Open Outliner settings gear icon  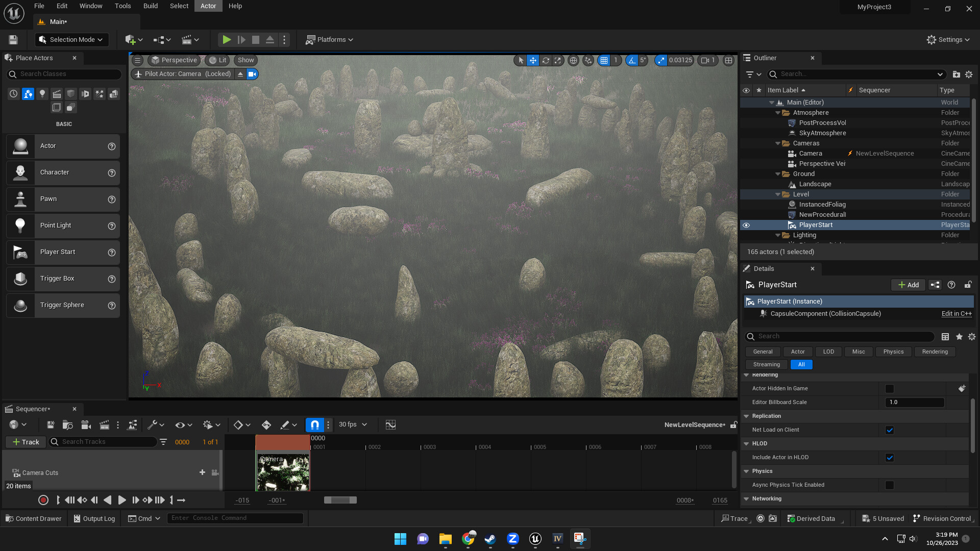[x=969, y=74]
